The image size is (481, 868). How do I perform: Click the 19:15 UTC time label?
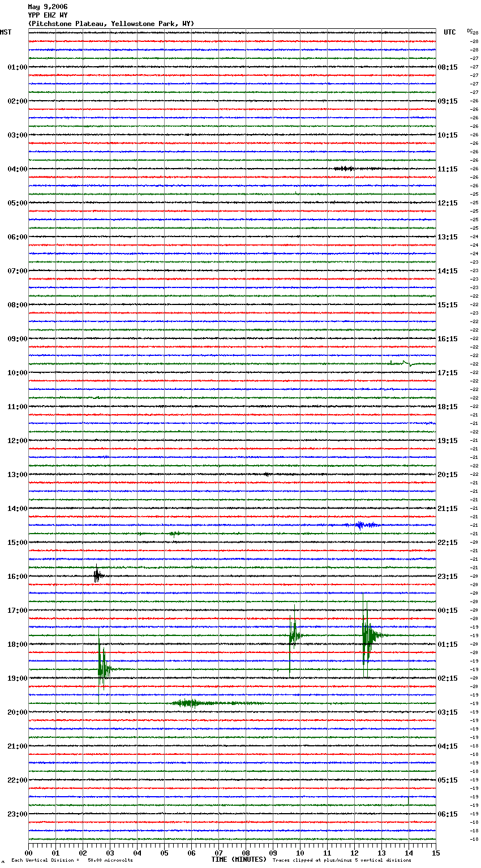point(448,441)
